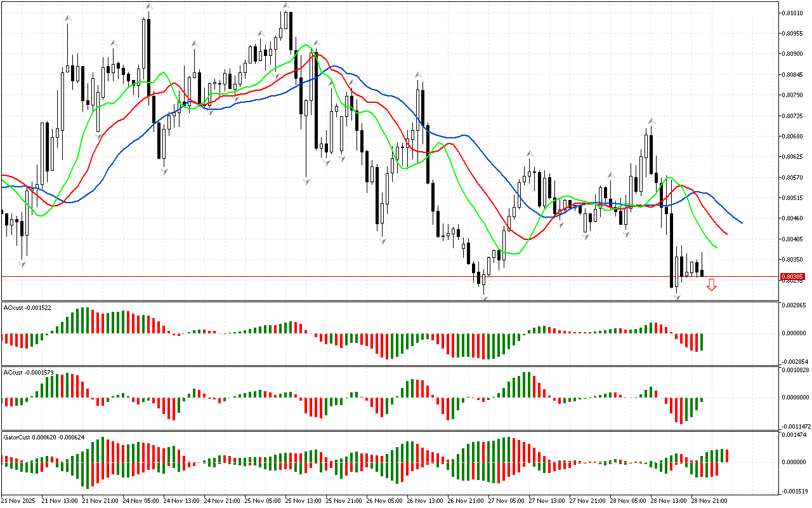This screenshot has height=508, width=812.
Task: Select the last green AOcust histogram bar
Action: (x=702, y=342)
